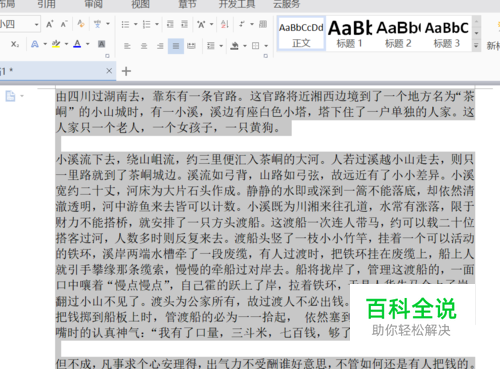The width and height of the screenshot is (500, 369).
Task: Align text to the left
Action: point(127,46)
